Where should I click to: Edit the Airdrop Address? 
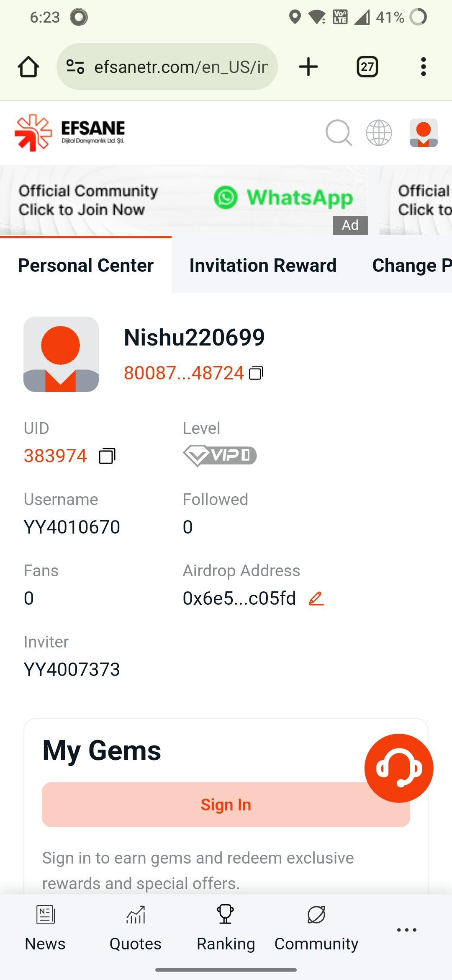coord(316,598)
